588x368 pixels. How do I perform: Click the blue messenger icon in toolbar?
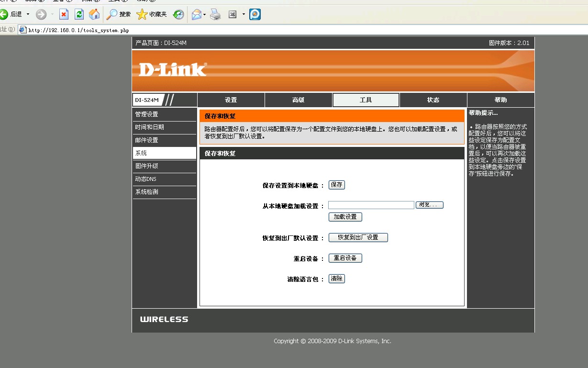255,14
